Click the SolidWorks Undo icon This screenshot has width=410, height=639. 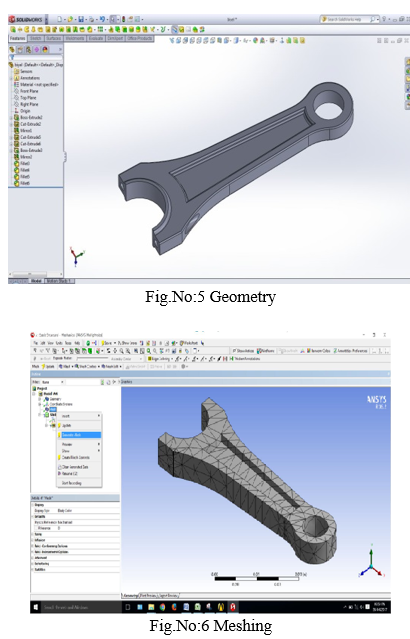click(101, 19)
